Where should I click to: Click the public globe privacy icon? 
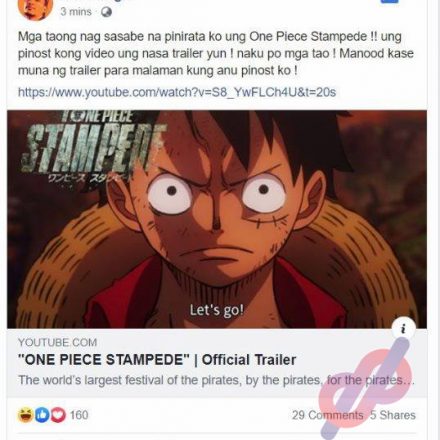[x=107, y=12]
